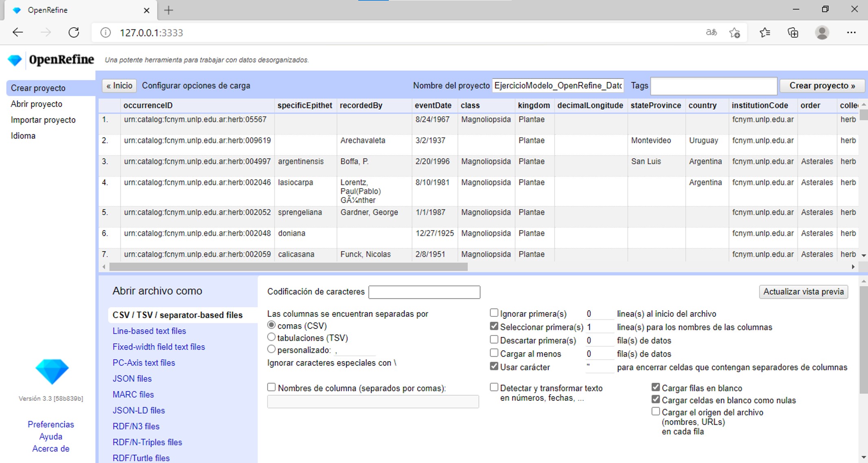Select MARC files format
The width and height of the screenshot is (868, 463).
133,395
